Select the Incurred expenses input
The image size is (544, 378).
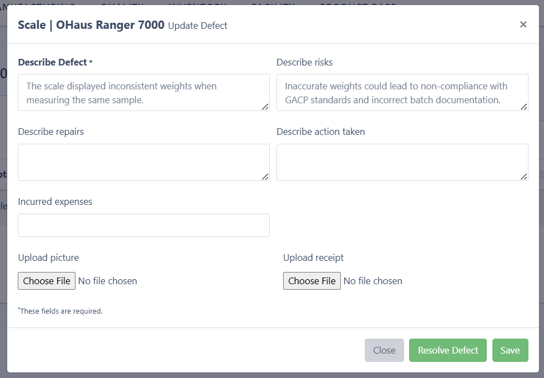coord(144,225)
